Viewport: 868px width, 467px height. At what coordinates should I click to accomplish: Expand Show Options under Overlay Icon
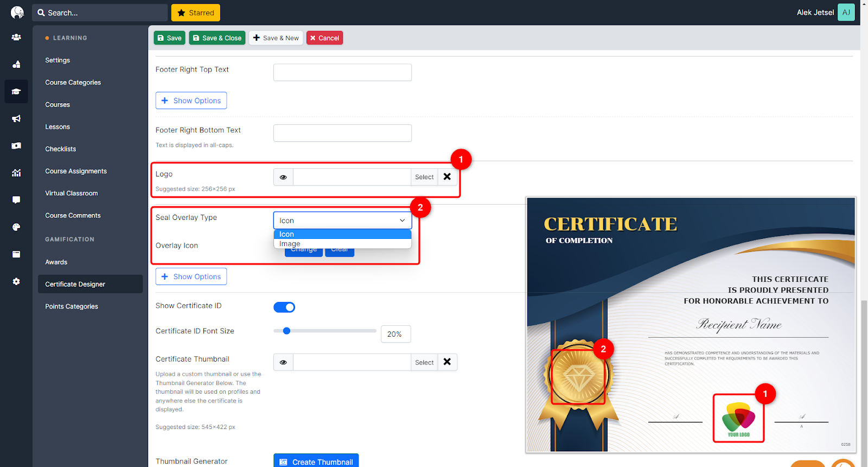click(x=191, y=276)
